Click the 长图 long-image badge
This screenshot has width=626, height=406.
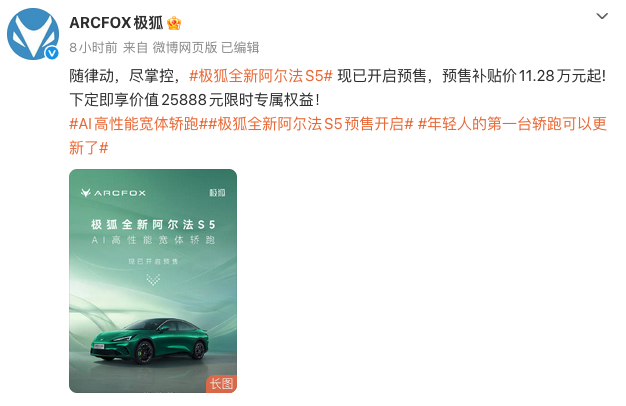(x=222, y=384)
